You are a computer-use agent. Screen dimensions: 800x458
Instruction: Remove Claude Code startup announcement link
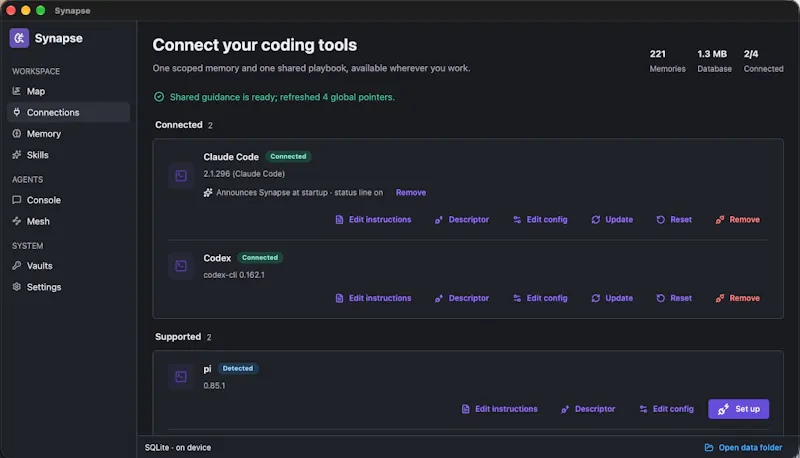(411, 192)
